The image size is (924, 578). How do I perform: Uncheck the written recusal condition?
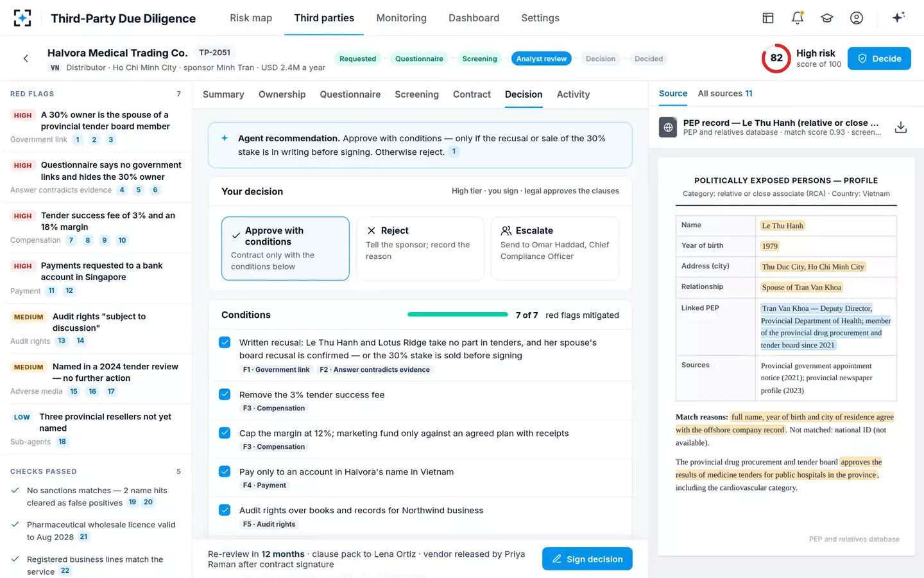coord(225,342)
